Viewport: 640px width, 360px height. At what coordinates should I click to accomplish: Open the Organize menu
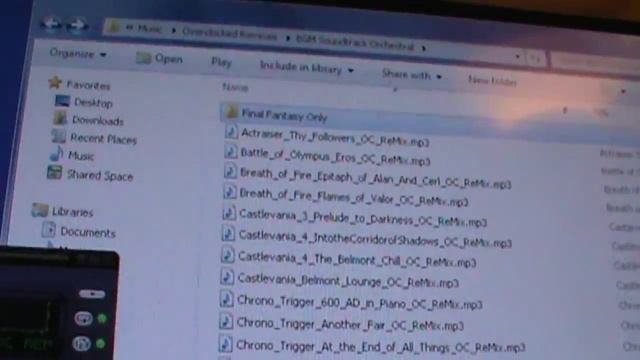(x=78, y=53)
